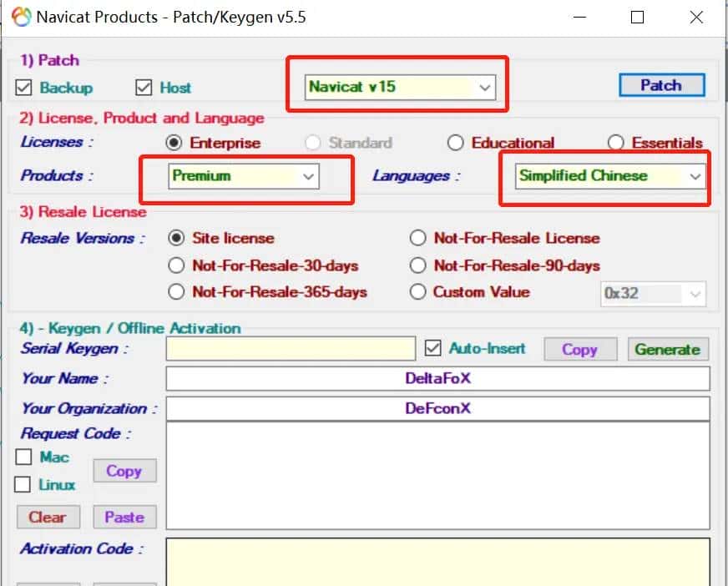The width and height of the screenshot is (728, 586).
Task: Pick the Not-For-Resale-90-days option
Action: pos(418,265)
